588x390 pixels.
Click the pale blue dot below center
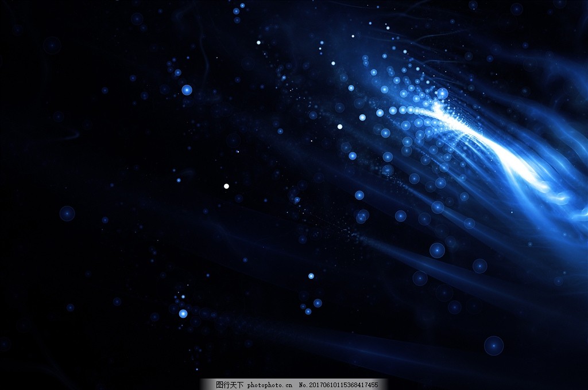311,276
